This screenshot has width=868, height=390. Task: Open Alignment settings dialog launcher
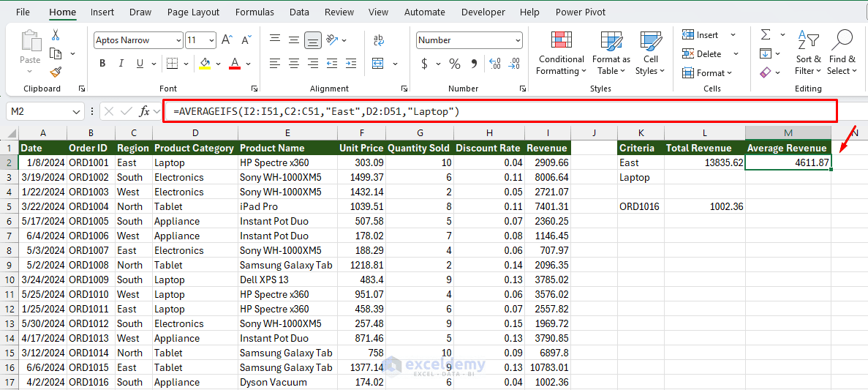(404, 89)
